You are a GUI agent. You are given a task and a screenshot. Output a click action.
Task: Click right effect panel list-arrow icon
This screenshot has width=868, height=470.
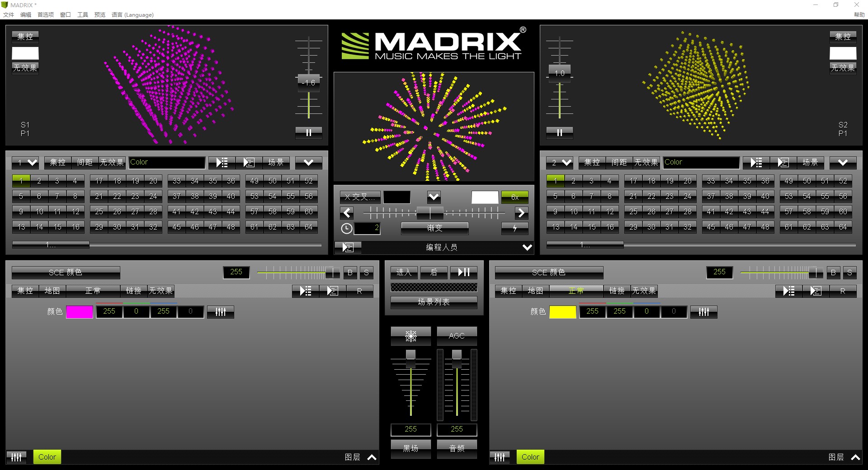pyautogui.click(x=816, y=291)
